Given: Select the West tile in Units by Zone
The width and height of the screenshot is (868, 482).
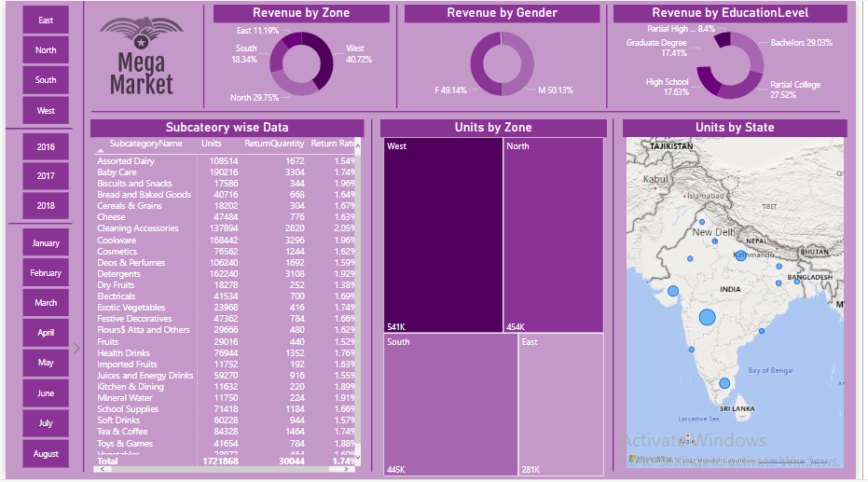Looking at the screenshot, I should 443,235.
